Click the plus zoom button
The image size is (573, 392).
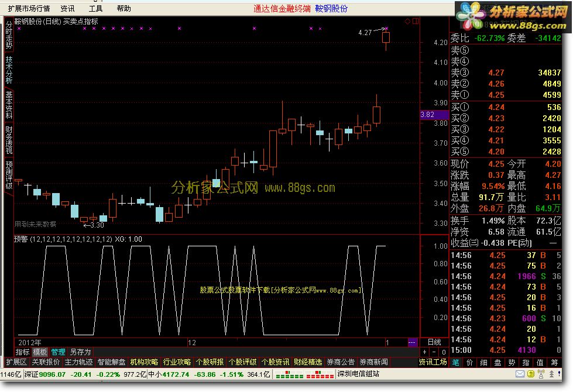(425, 352)
